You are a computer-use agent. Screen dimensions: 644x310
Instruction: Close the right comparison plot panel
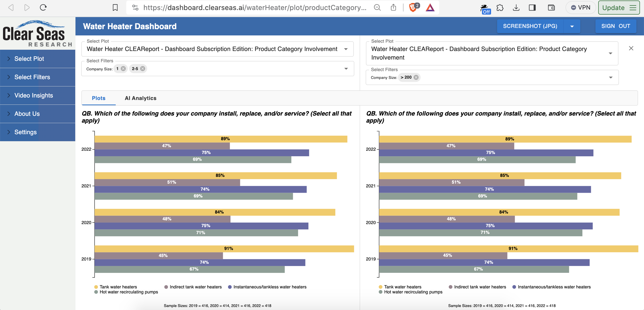click(631, 48)
